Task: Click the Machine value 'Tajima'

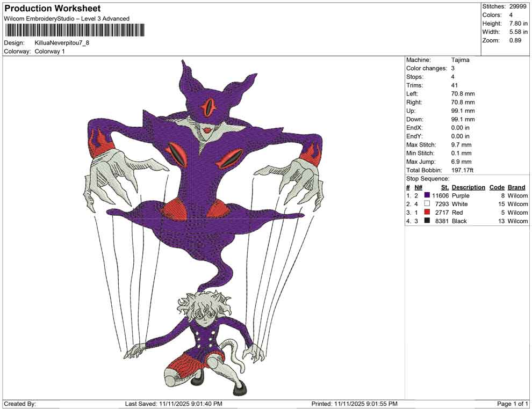Action: pyautogui.click(x=461, y=60)
